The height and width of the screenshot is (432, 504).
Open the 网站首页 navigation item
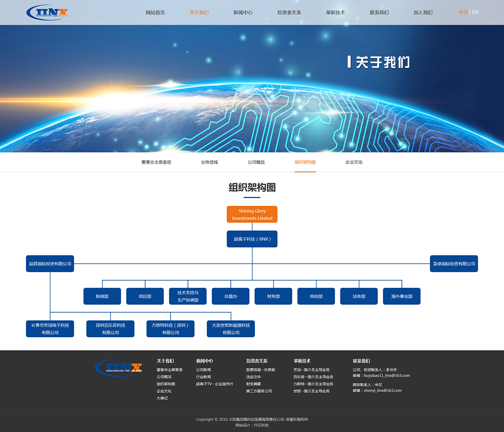[155, 13]
